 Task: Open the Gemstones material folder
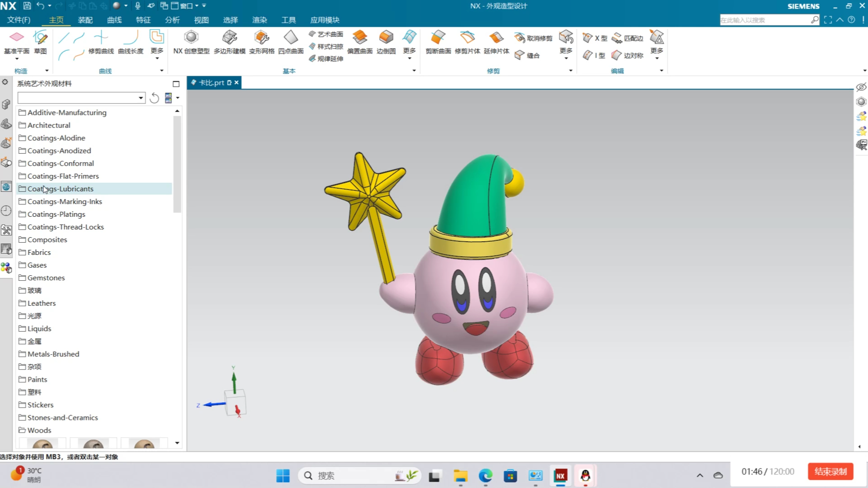[41, 278]
